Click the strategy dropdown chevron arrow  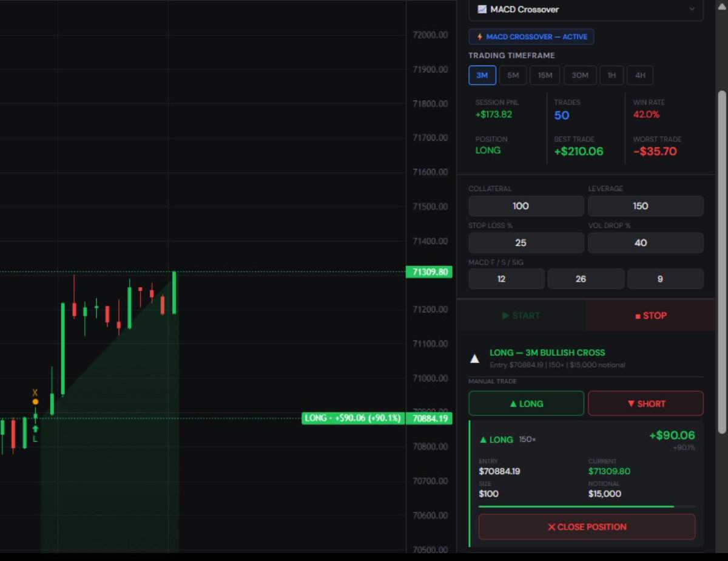(x=692, y=10)
